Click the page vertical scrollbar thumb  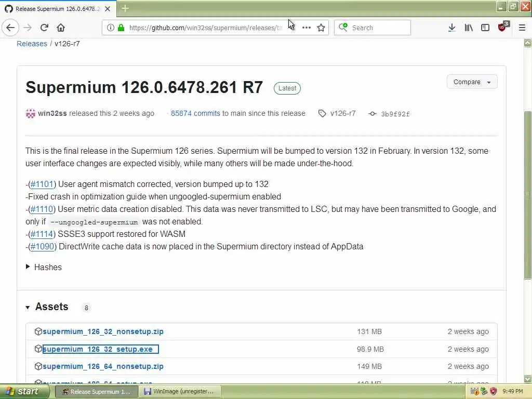click(528, 195)
